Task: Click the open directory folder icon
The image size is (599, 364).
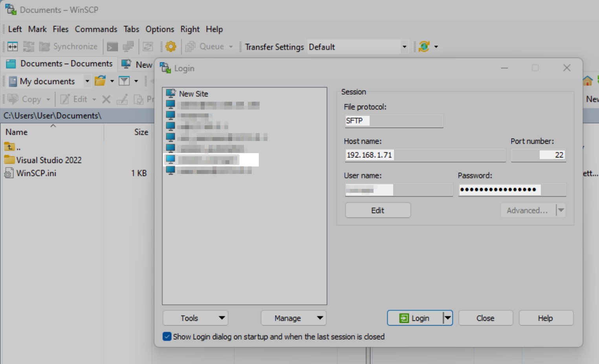Action: tap(101, 80)
